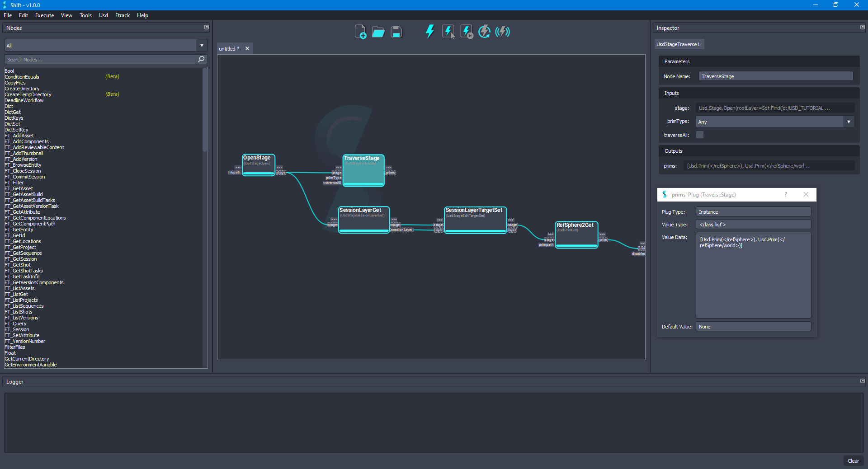Open the Ftrack menu
This screenshot has height=469, width=868.
[x=122, y=15]
